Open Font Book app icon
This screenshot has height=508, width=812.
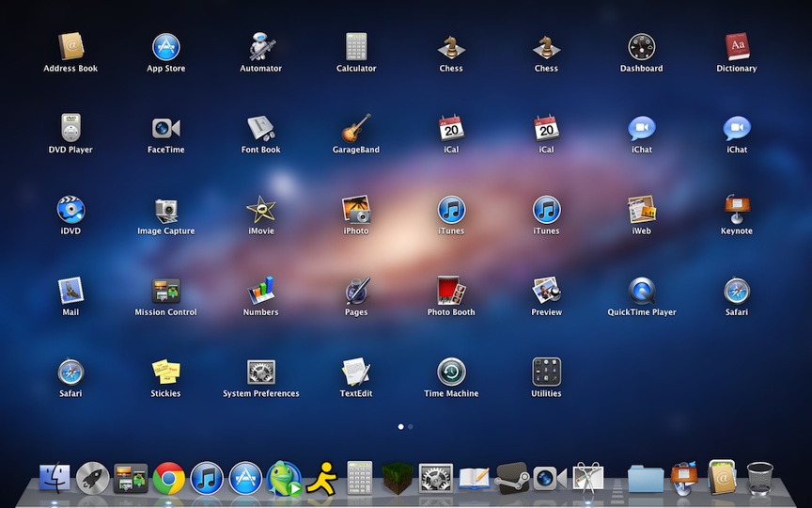pyautogui.click(x=260, y=128)
